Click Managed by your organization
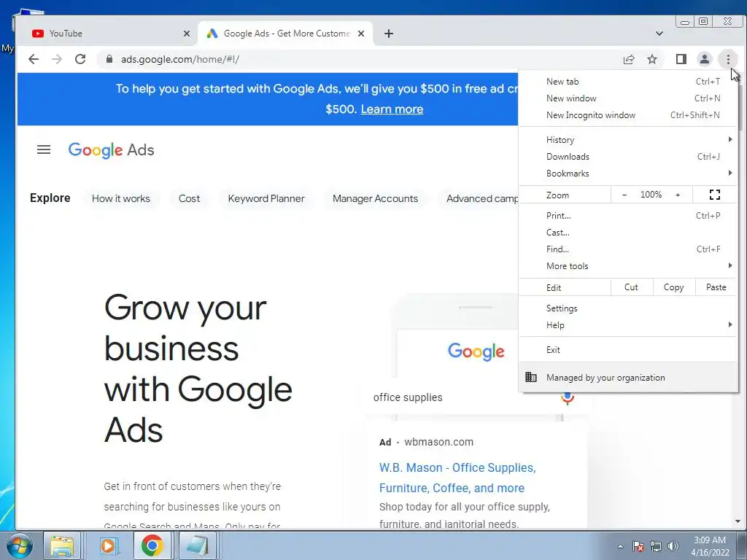 [628, 377]
